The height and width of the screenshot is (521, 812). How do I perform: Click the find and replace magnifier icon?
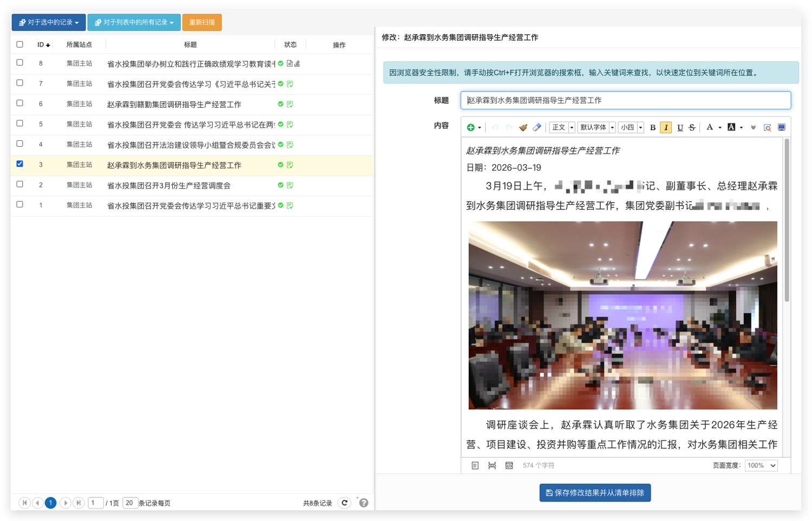[x=767, y=127]
